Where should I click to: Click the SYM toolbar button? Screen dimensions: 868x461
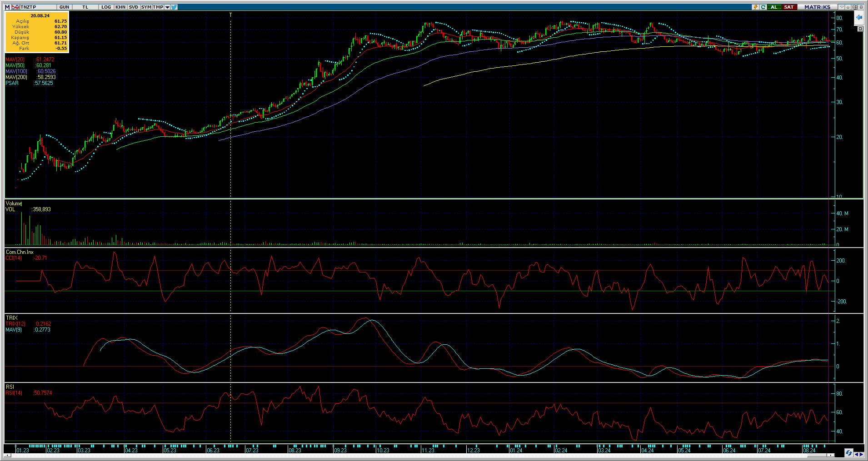[146, 7]
